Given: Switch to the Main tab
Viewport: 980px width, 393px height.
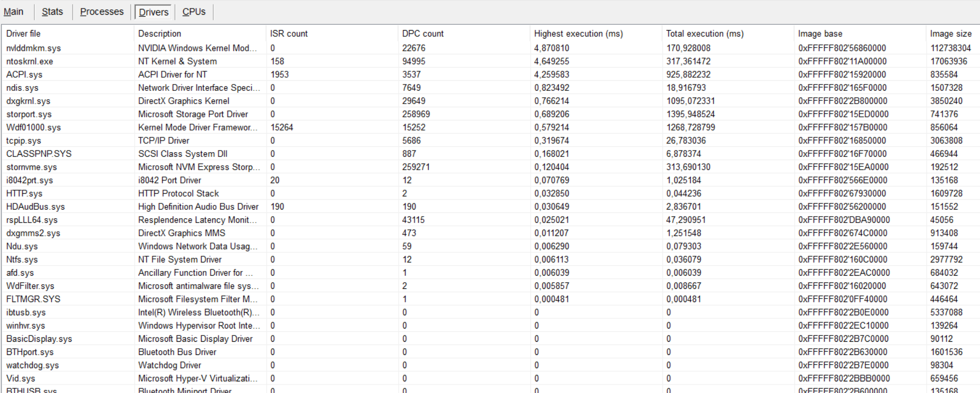Looking at the screenshot, I should 14,12.
